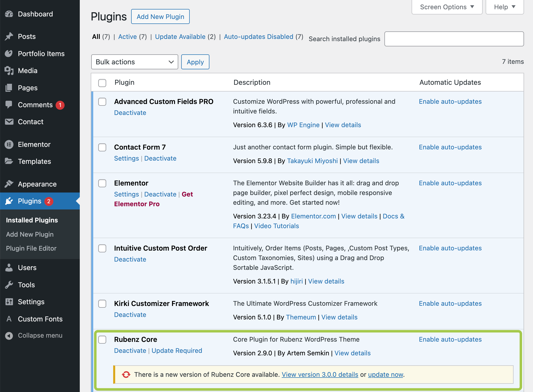533x392 pixels.
Task: Focus the Search installed plugins field
Action: 454,39
